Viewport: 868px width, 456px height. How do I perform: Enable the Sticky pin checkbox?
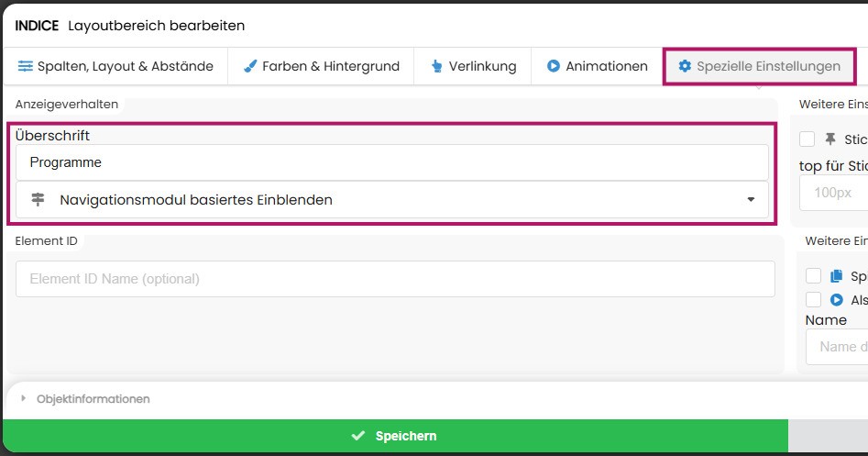pos(808,139)
